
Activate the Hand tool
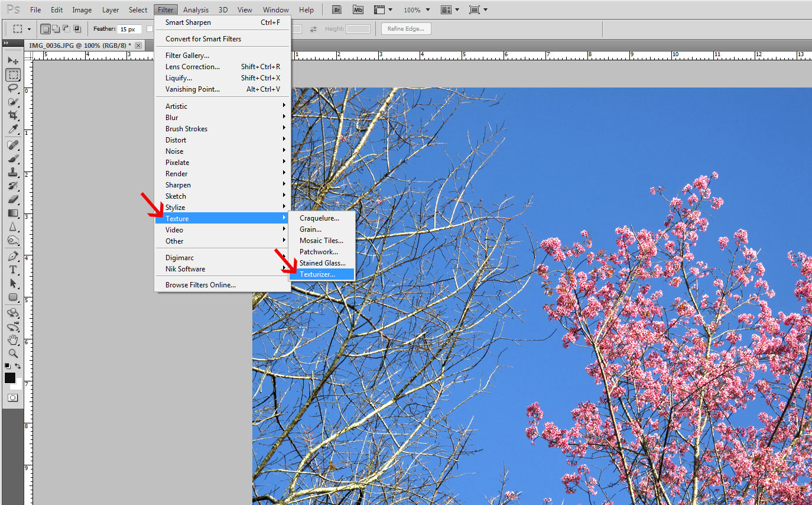click(x=13, y=340)
